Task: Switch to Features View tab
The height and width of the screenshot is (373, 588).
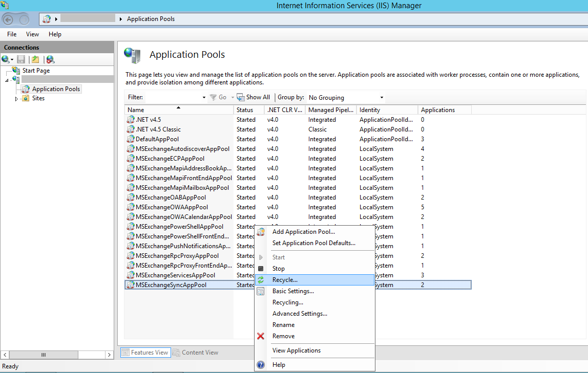Action: [x=145, y=353]
